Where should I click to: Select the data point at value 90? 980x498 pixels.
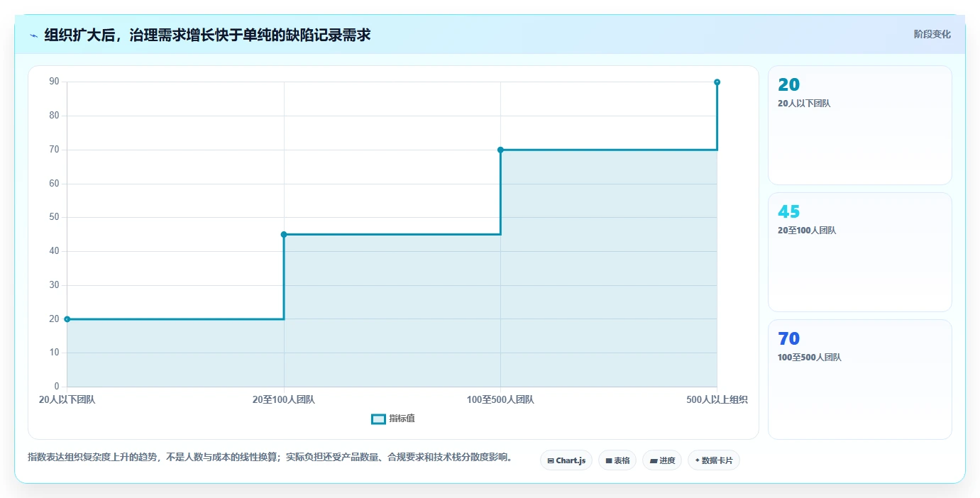(x=717, y=82)
